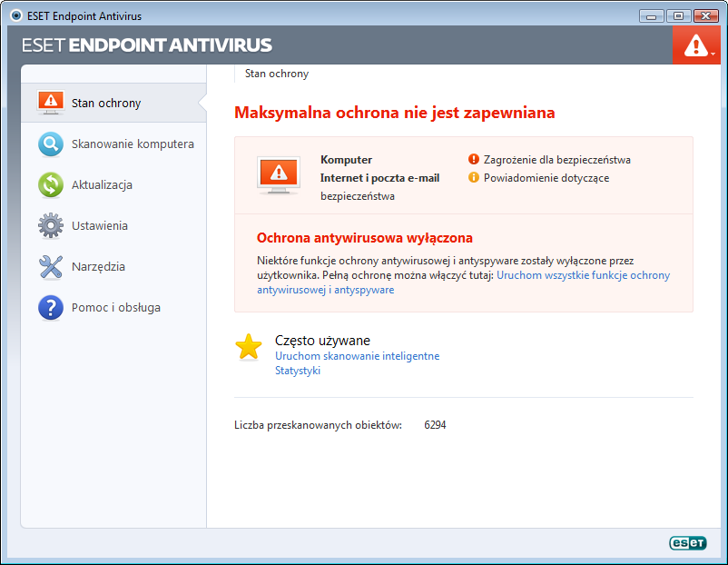Start Uruchom skanowanie inteligentne link

357,356
